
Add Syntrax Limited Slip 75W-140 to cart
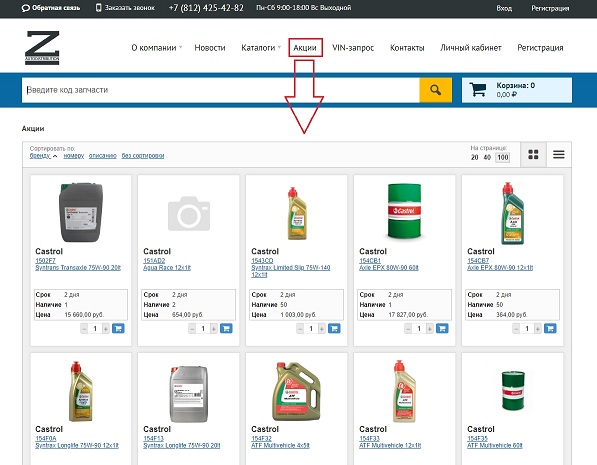[x=334, y=328]
